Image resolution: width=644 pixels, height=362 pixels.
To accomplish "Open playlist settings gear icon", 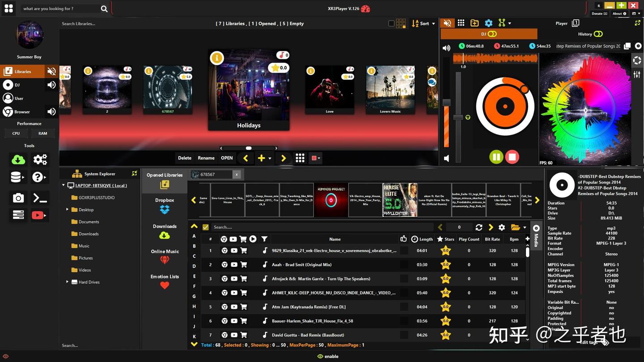I will pyautogui.click(x=502, y=227).
